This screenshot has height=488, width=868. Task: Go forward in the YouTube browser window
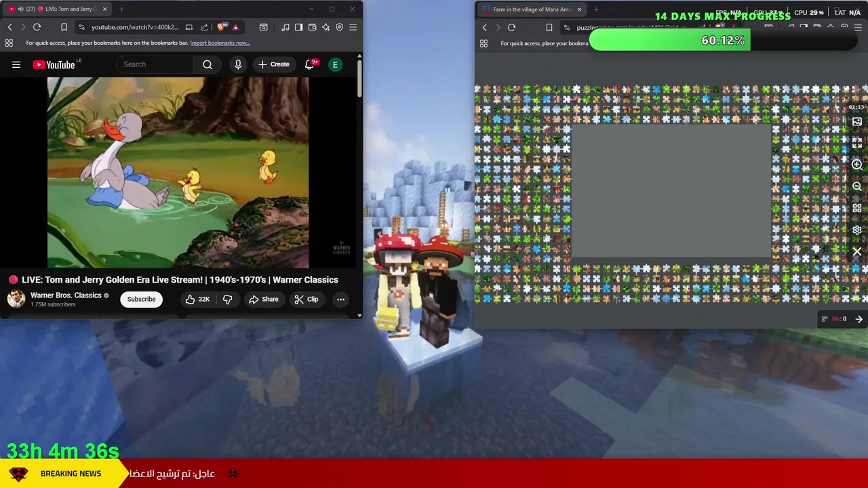click(23, 27)
